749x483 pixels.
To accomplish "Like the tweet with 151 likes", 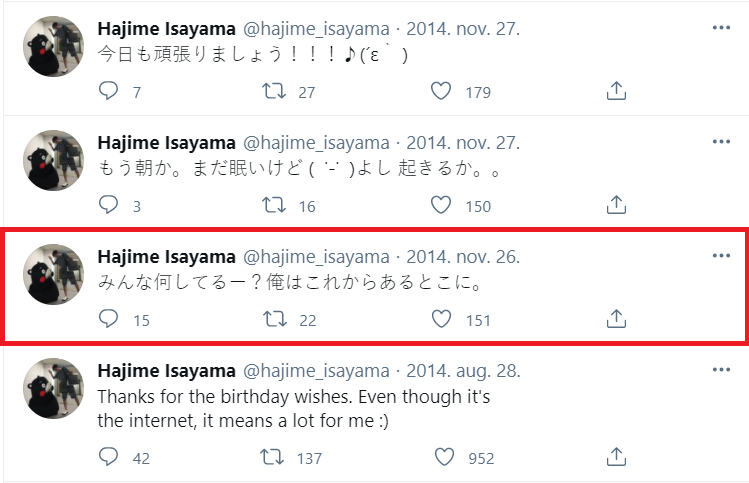I will 441,319.
